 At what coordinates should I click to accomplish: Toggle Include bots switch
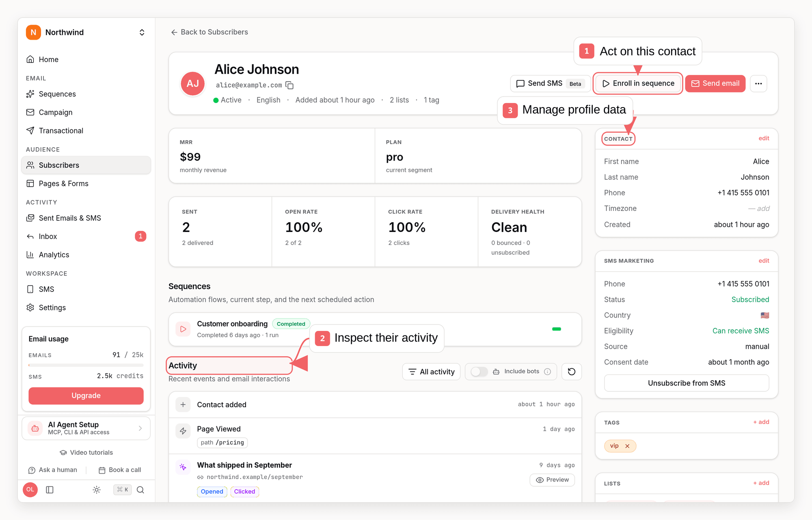(x=479, y=372)
